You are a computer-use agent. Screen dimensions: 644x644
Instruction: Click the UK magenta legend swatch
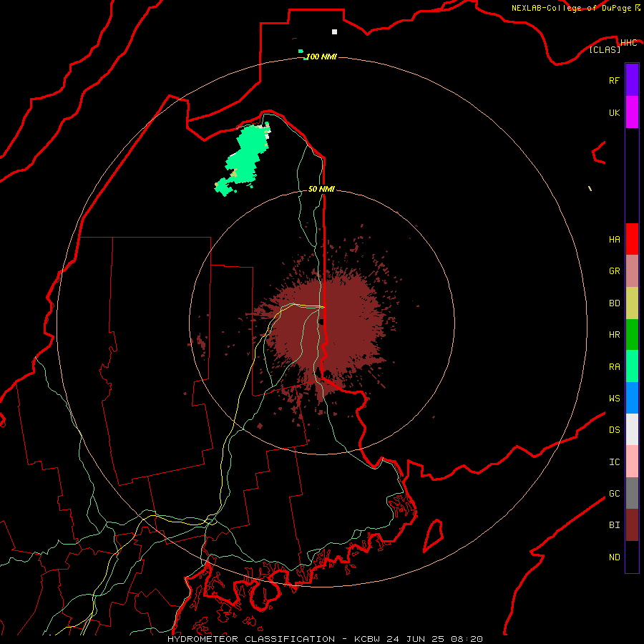632,112
